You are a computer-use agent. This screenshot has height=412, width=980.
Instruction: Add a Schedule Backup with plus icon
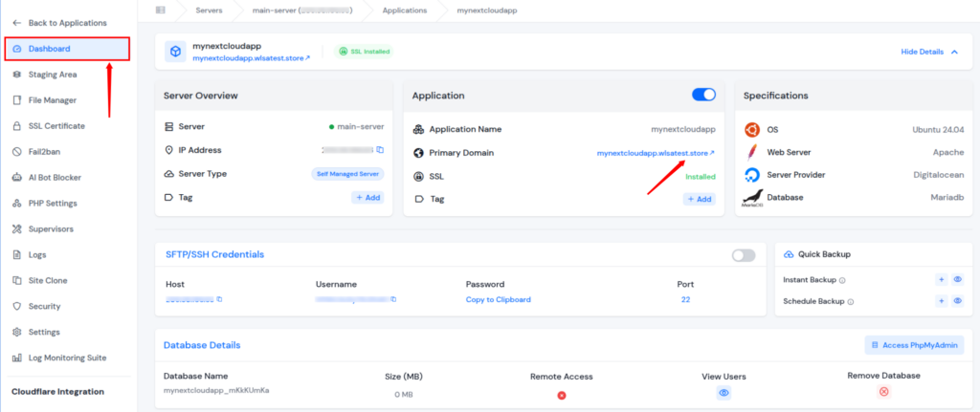[x=942, y=301]
